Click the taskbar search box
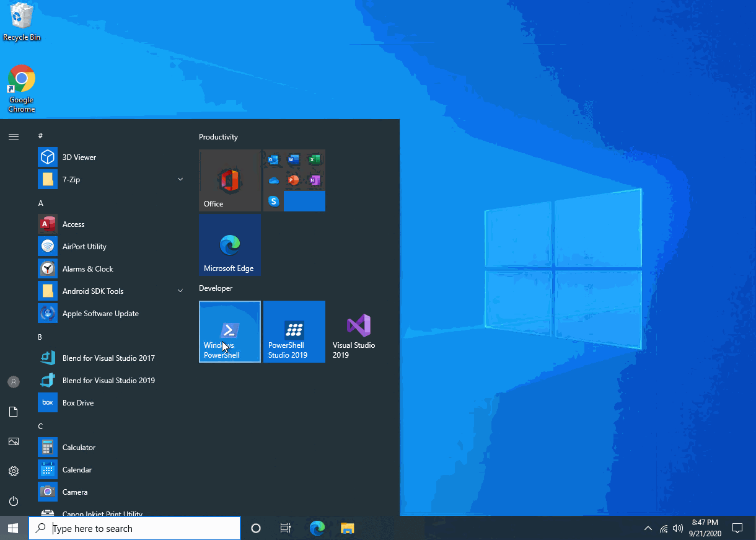Image resolution: width=756 pixels, height=540 pixels. point(134,528)
